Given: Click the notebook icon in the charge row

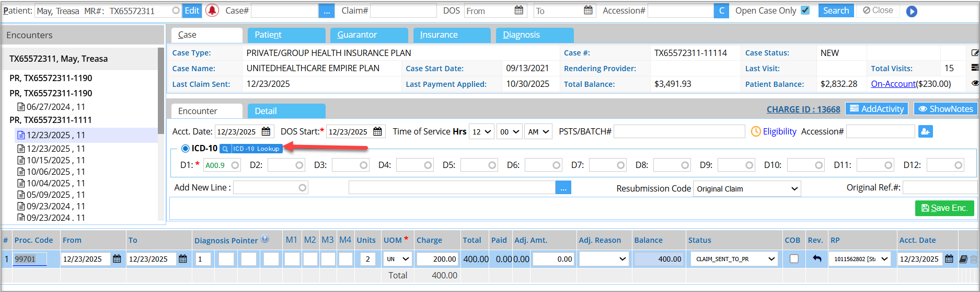Looking at the screenshot, I should [x=963, y=259].
